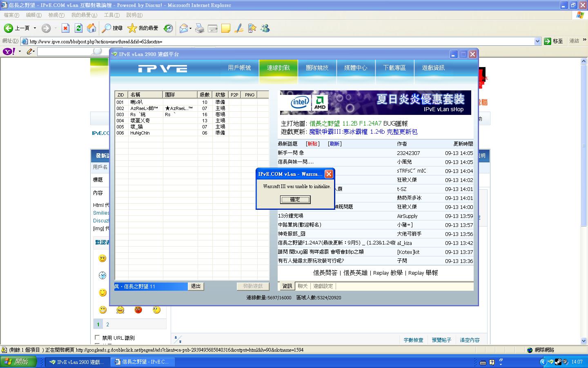The height and width of the screenshot is (368, 588).
Task: Click the IE Refresh page icon
Action: (x=78, y=28)
